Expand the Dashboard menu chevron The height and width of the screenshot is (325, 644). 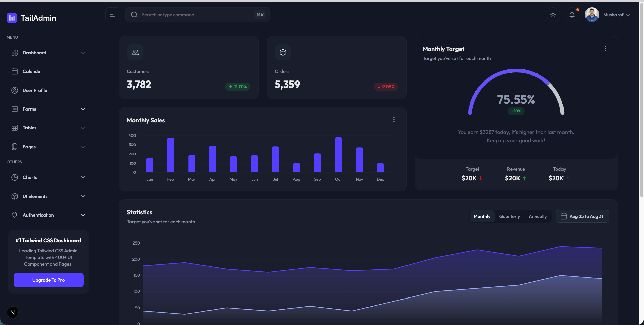[x=83, y=53]
